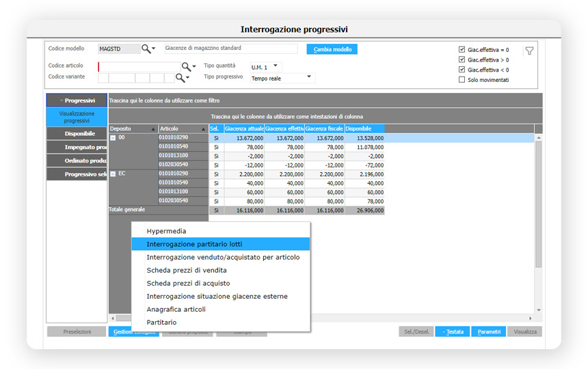588x369 pixels.
Task: Open the Ordinato side panel tab
Action: click(77, 161)
